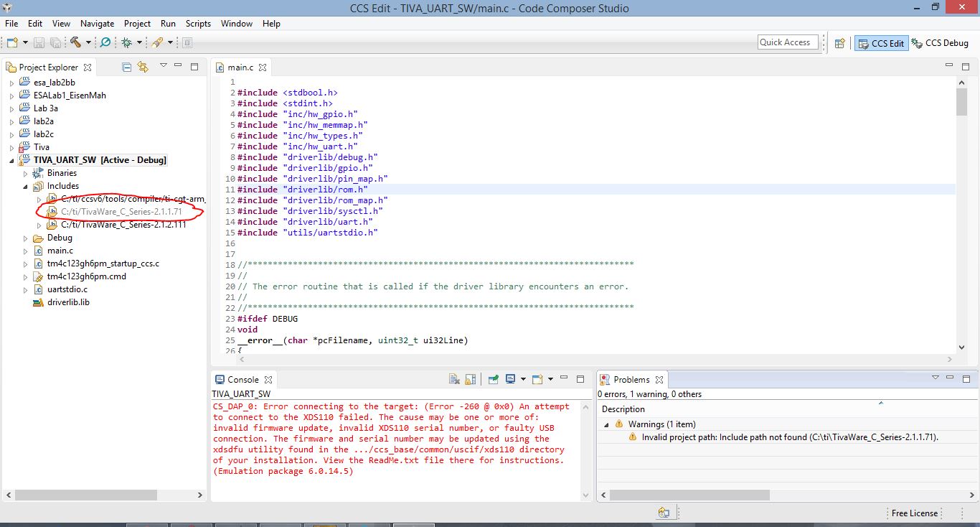Open Project Explorer View Menu triangle
This screenshot has height=527, width=980.
click(x=164, y=66)
